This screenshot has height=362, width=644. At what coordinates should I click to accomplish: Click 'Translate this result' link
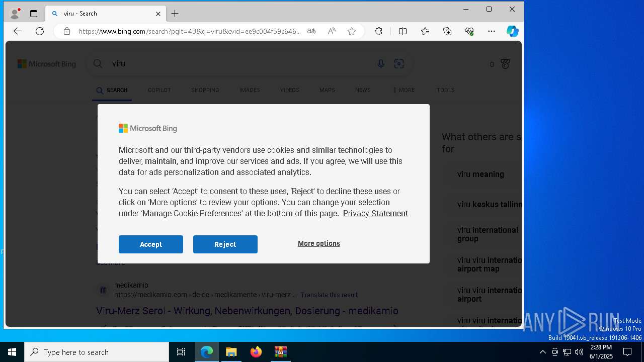point(329,295)
